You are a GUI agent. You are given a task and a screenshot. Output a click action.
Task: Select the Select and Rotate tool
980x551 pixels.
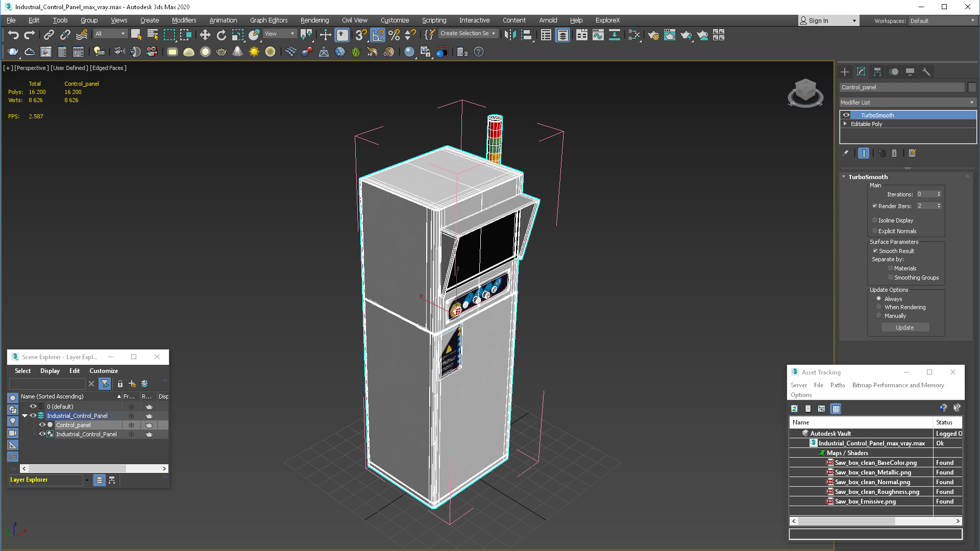(221, 35)
